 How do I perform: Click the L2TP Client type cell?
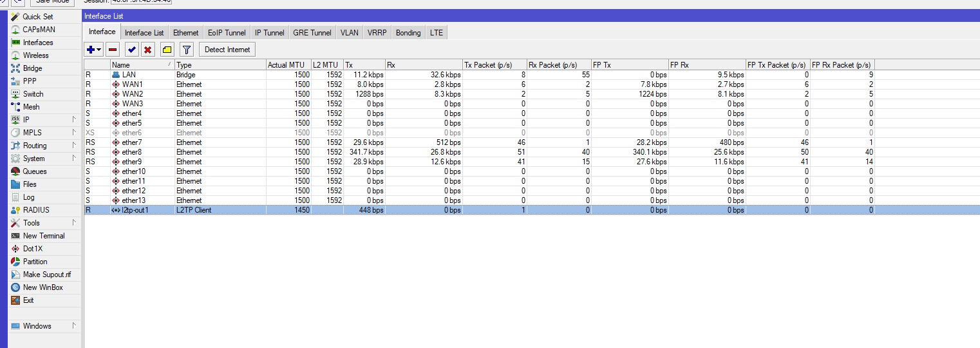[x=220, y=210]
